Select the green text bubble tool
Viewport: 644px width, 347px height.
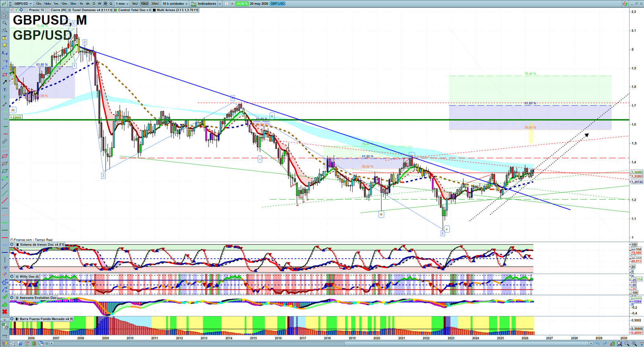click(4, 97)
